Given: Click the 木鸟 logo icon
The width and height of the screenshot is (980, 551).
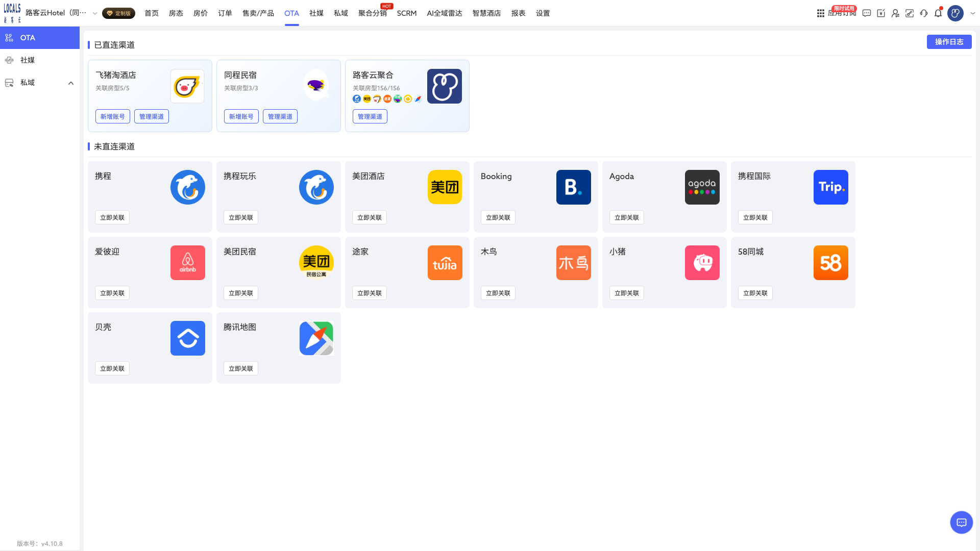Looking at the screenshot, I should click(574, 263).
